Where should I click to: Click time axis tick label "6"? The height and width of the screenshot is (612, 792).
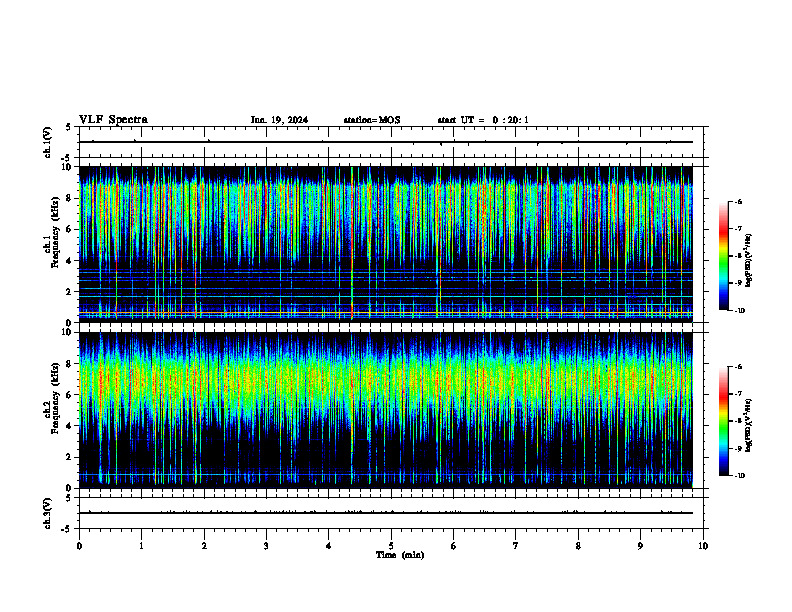[x=454, y=546]
